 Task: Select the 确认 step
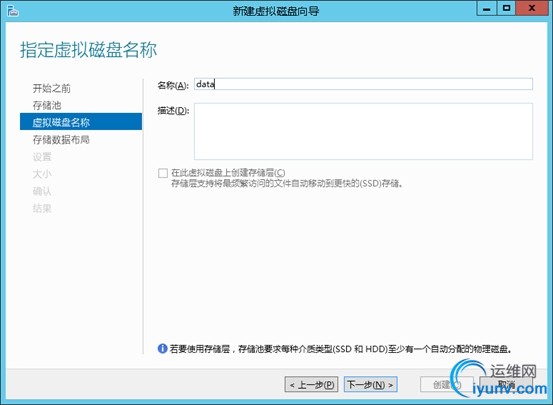(x=42, y=191)
